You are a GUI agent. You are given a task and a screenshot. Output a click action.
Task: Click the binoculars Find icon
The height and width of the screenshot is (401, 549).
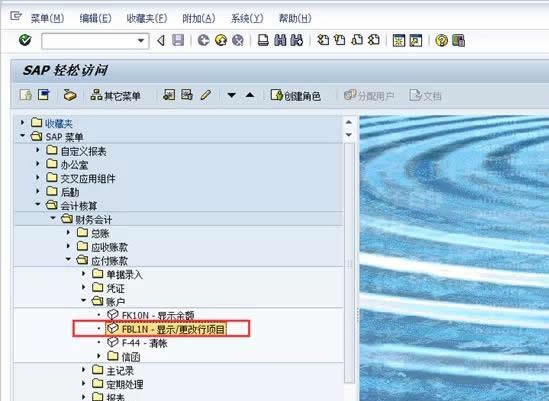point(280,40)
